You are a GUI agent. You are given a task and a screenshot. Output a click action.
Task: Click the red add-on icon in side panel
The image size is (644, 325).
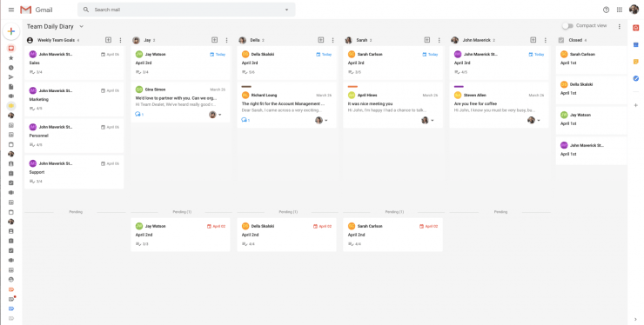(x=636, y=28)
